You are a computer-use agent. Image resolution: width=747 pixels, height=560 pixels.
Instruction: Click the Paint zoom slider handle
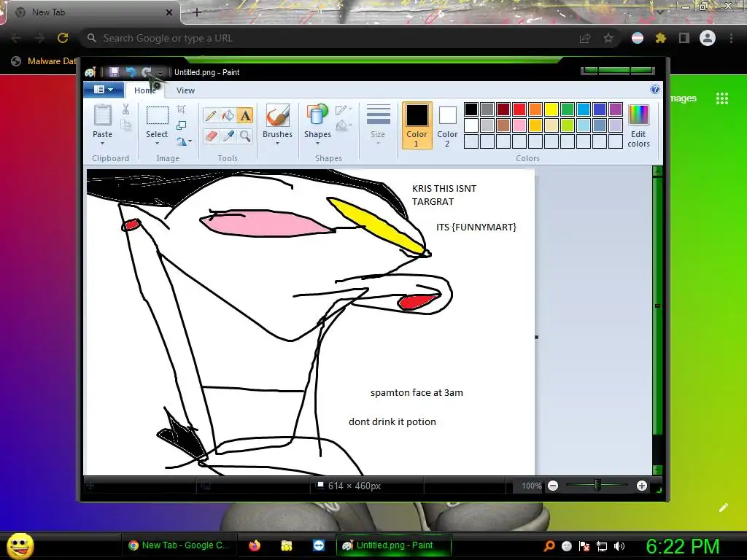(x=597, y=486)
